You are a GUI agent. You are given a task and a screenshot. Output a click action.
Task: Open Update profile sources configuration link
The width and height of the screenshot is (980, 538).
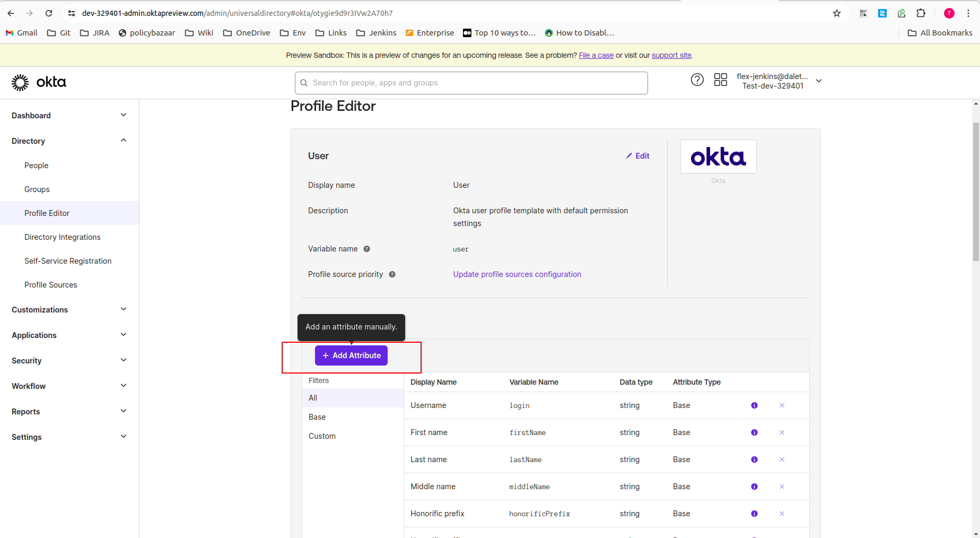(517, 274)
